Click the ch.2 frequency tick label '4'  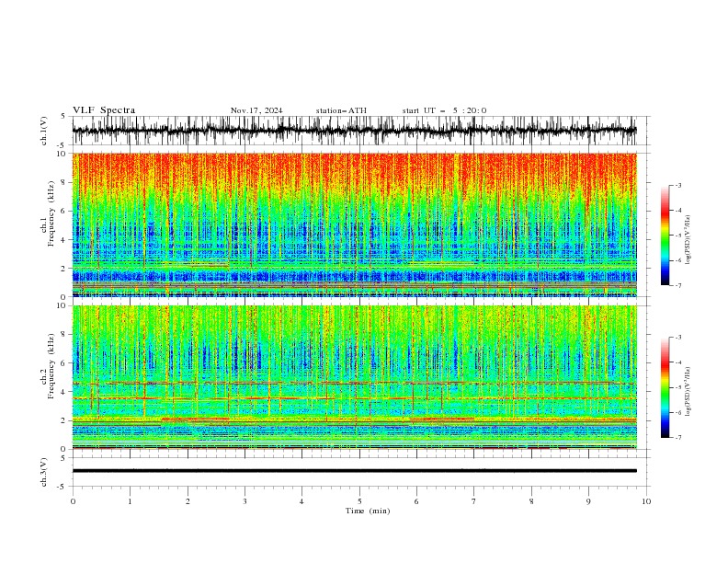[64, 392]
